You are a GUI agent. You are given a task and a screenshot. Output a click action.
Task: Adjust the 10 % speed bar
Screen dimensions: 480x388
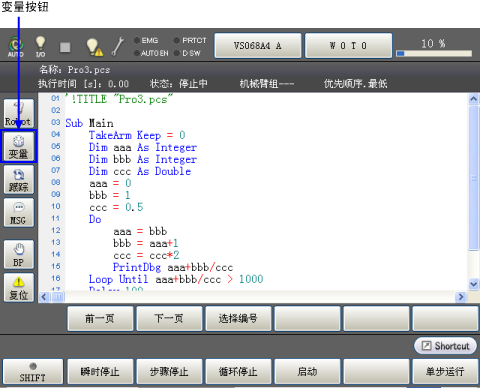point(434,53)
